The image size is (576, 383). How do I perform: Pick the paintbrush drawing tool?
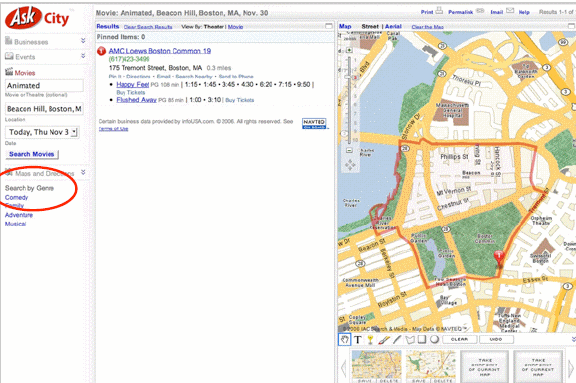pyautogui.click(x=384, y=340)
